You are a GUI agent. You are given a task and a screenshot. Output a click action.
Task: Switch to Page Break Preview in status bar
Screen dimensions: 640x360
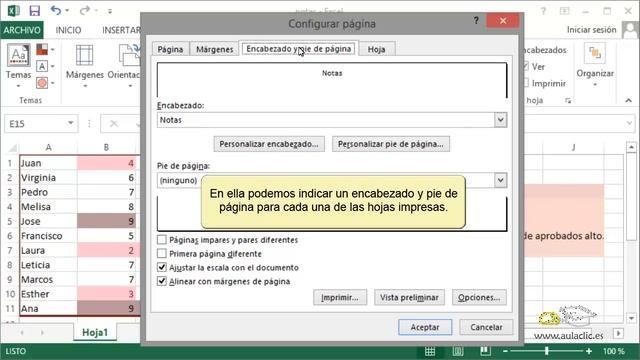point(485,351)
